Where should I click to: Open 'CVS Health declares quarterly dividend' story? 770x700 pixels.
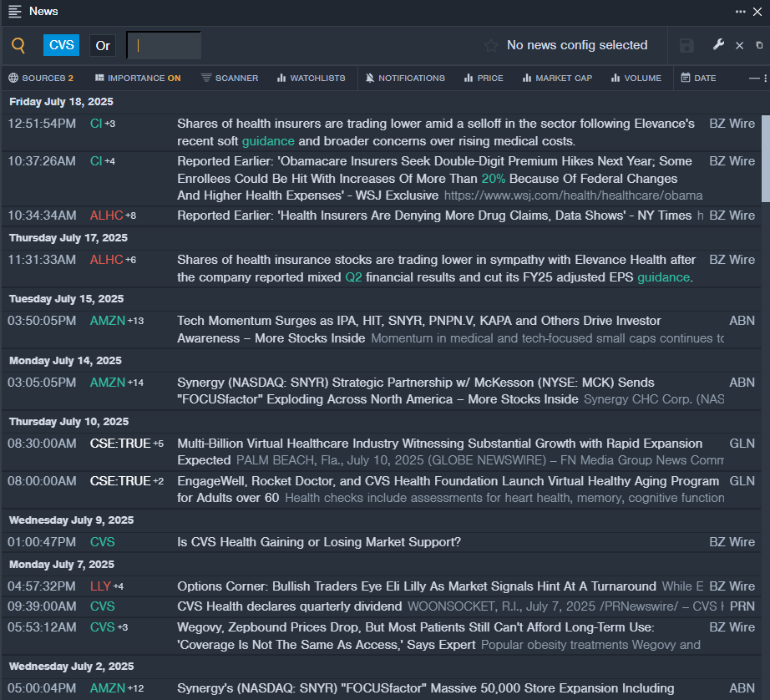tap(290, 606)
